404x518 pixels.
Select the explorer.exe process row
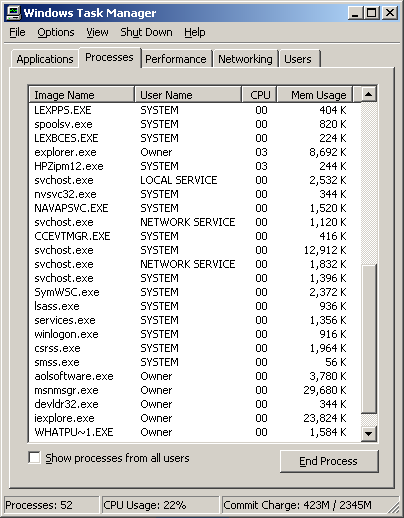coord(195,152)
